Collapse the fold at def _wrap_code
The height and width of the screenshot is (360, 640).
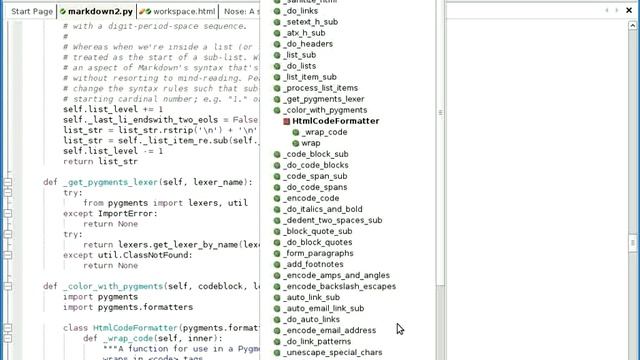(8, 338)
